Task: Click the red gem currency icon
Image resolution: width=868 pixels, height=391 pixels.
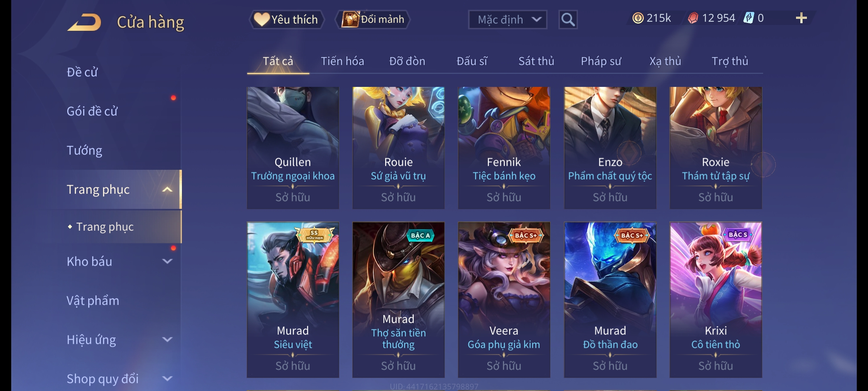Action: coord(693,18)
